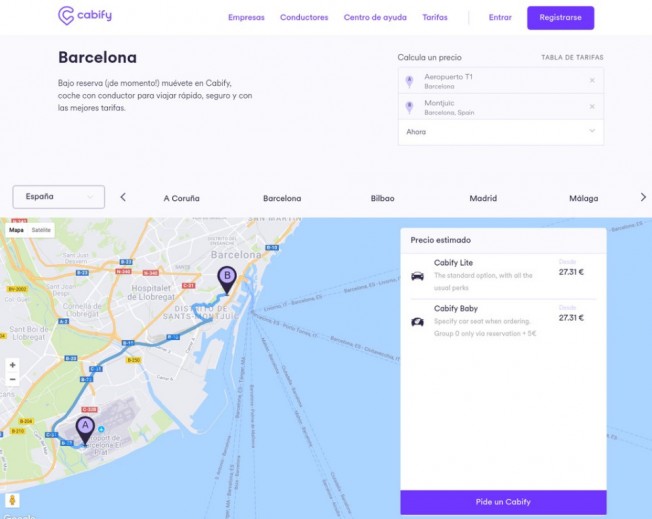
Task: Click the Barcelona page heading
Action: point(97,57)
